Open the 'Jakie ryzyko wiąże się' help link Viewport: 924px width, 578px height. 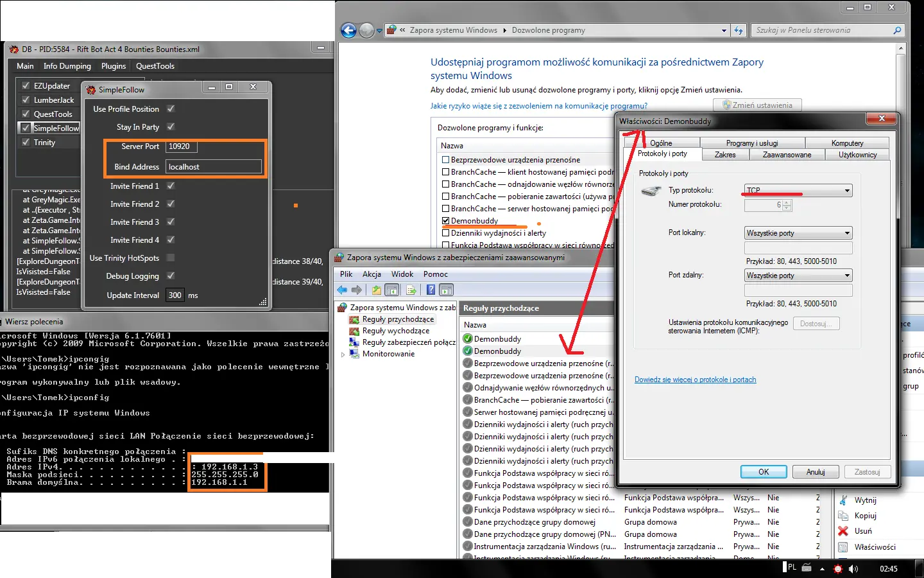point(539,106)
